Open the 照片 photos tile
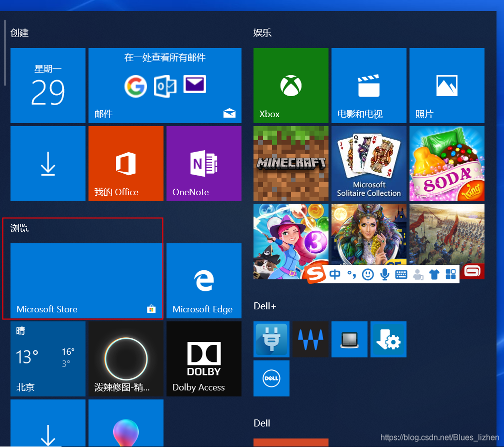The image size is (504, 447). pyautogui.click(x=447, y=85)
